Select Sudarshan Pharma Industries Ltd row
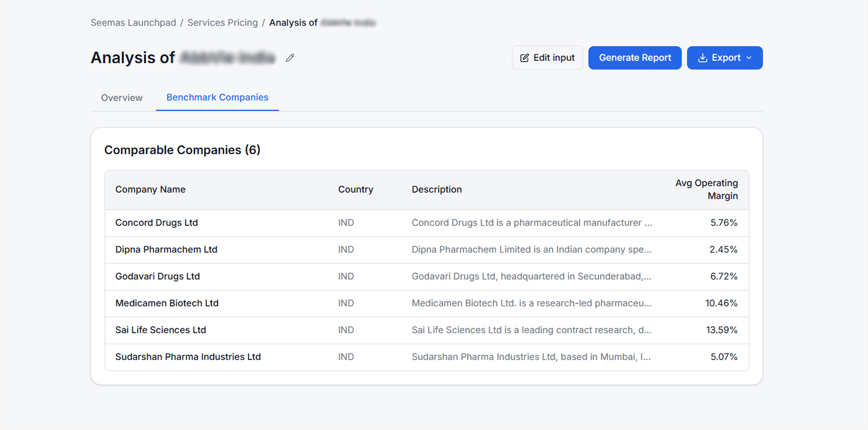Viewport: 868px width, 430px height. (427, 357)
